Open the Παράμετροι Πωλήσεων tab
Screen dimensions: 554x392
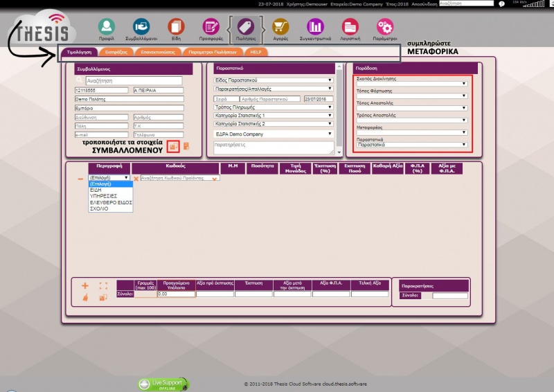tap(213, 52)
